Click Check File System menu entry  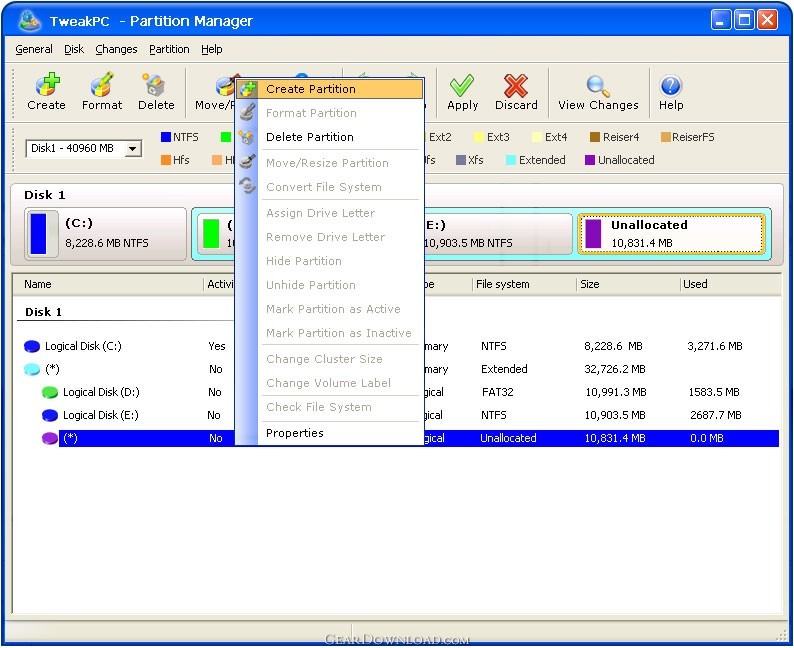tap(330, 407)
